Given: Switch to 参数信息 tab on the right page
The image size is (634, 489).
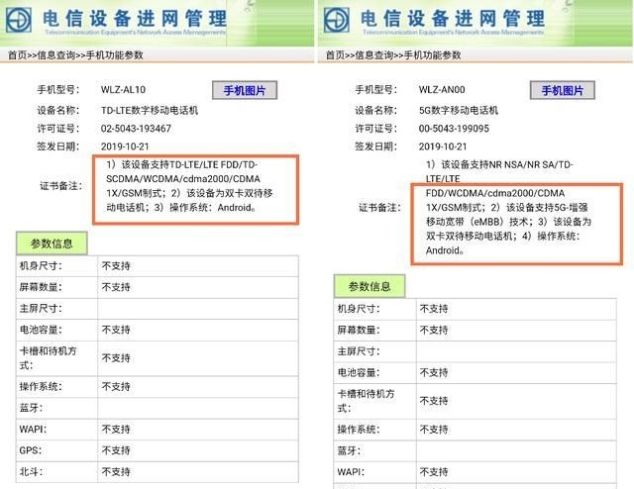Looking at the screenshot, I should click(370, 286).
